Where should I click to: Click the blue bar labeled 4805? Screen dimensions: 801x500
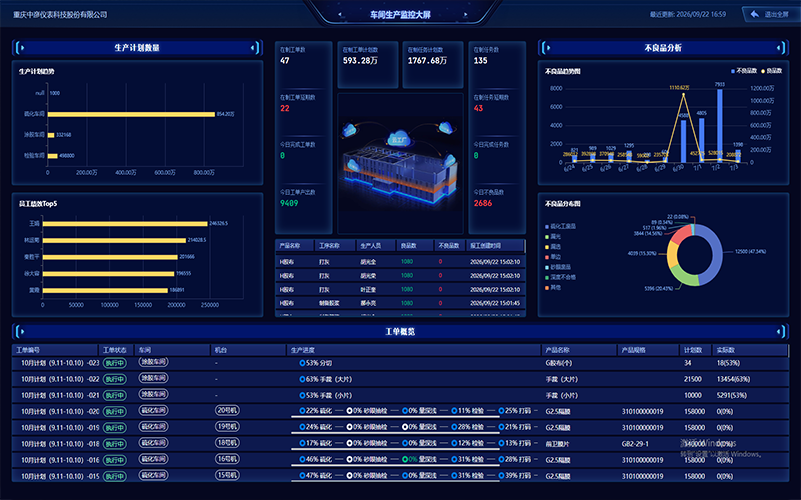(x=701, y=140)
